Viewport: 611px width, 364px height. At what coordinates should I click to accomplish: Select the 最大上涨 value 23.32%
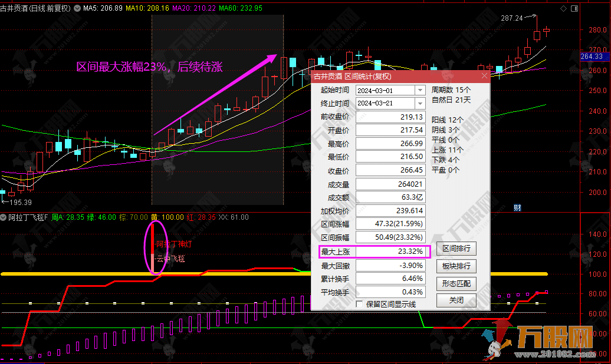click(x=390, y=252)
